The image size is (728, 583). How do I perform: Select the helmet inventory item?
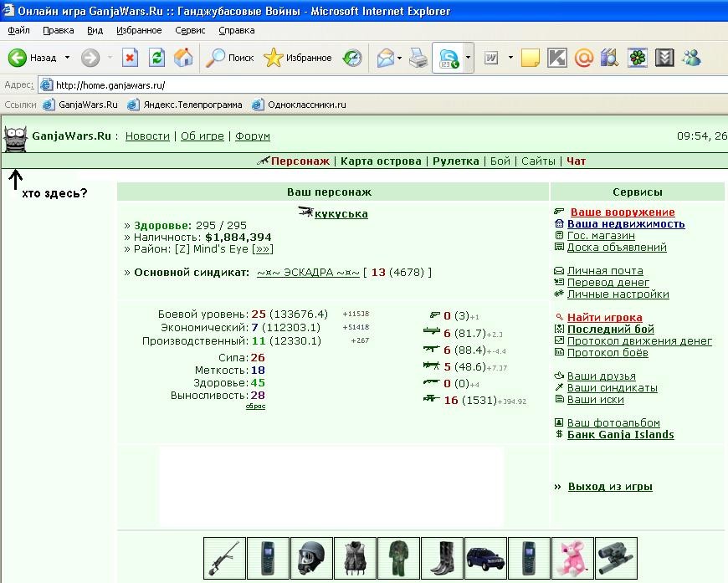[x=311, y=559]
